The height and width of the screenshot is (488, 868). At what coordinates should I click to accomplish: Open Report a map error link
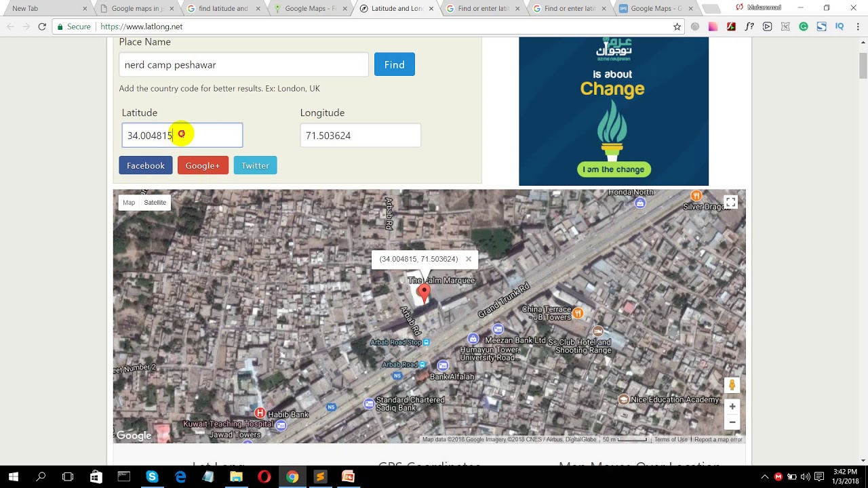click(718, 439)
